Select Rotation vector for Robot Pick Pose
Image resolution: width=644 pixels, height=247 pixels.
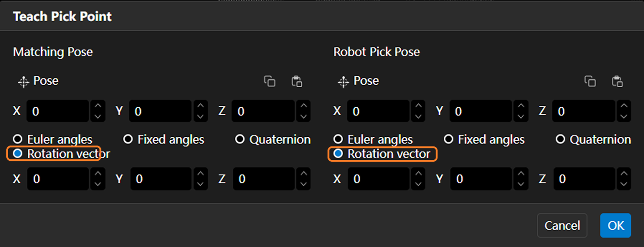click(x=338, y=154)
